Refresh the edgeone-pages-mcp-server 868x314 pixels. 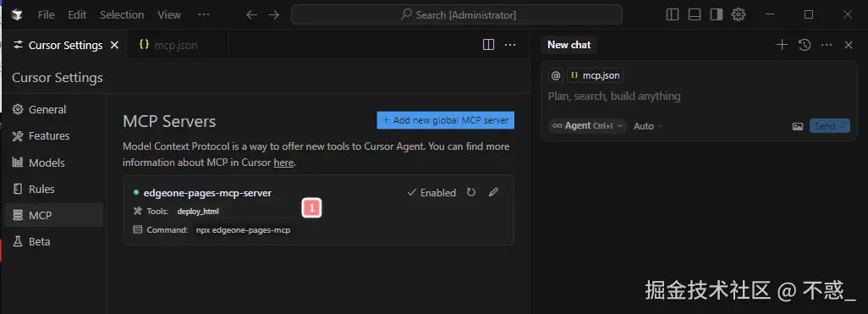coord(471,192)
